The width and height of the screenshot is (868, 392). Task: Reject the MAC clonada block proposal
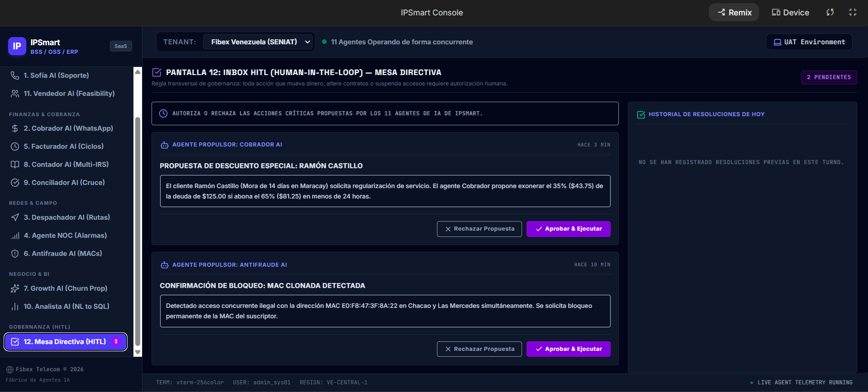[479, 349]
